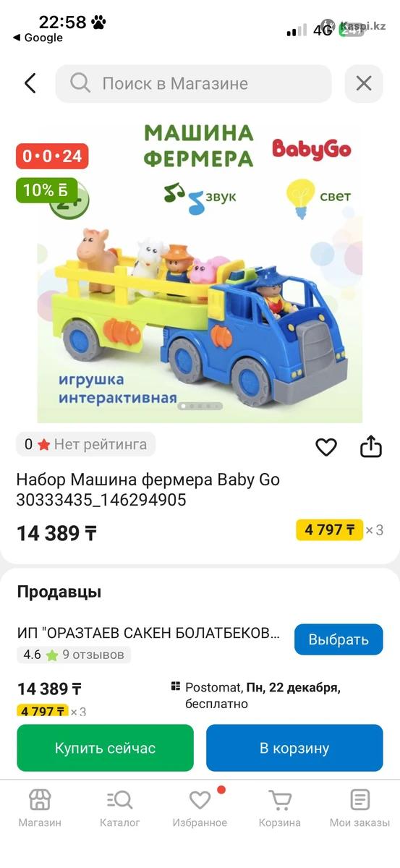This screenshot has height=868, width=400.
Task: Open the Нет рейтинга rating badge
Action: 86,444
